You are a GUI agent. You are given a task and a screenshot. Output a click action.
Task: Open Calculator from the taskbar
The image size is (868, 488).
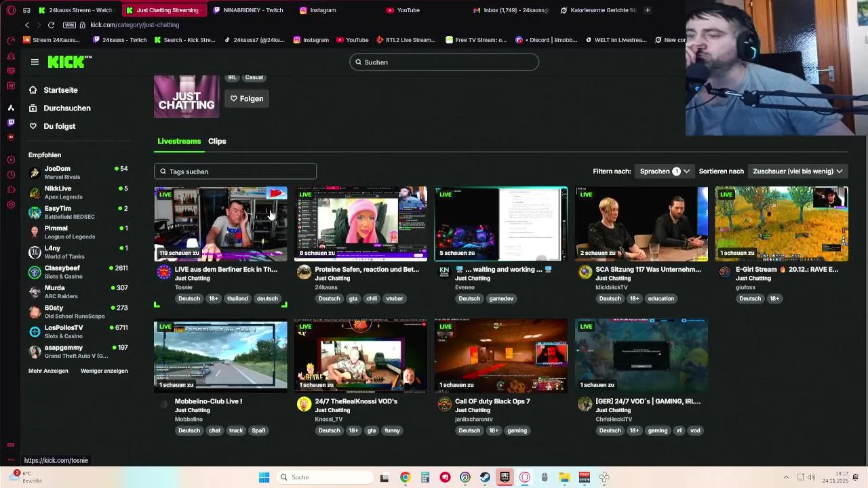click(x=425, y=477)
